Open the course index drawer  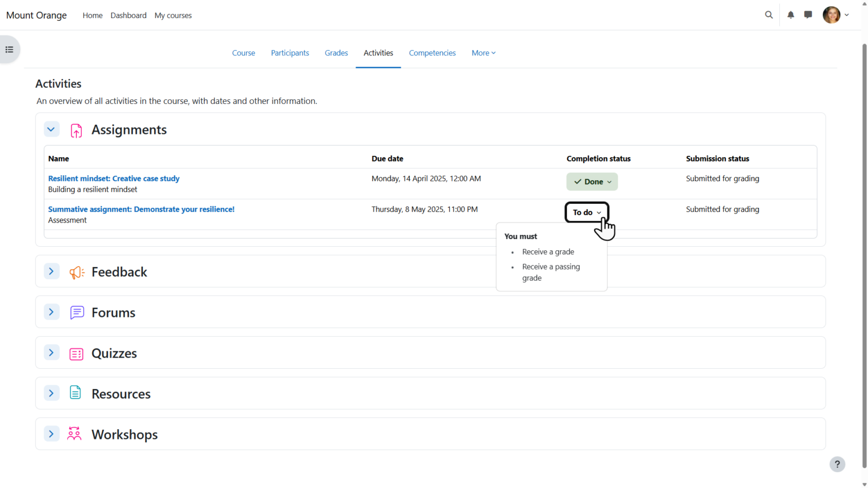tap(9, 49)
